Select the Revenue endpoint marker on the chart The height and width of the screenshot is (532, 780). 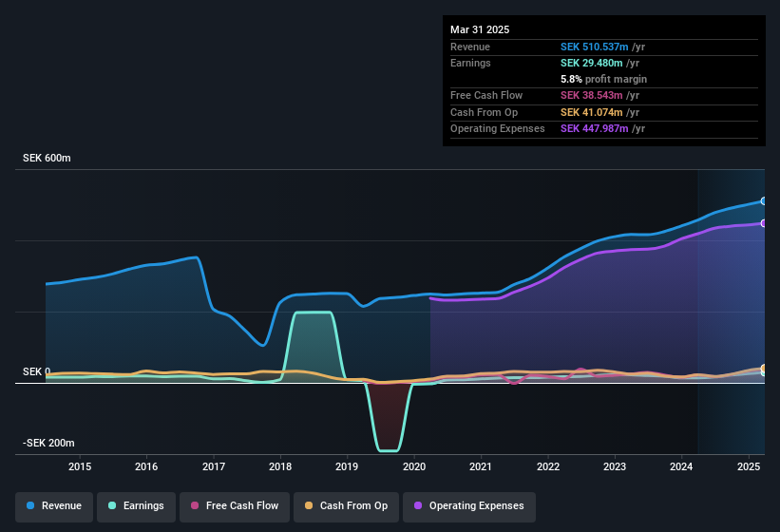764,200
